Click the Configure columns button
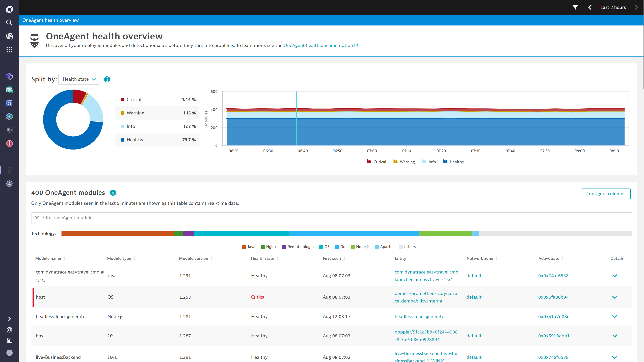The image size is (644, 362). click(606, 194)
